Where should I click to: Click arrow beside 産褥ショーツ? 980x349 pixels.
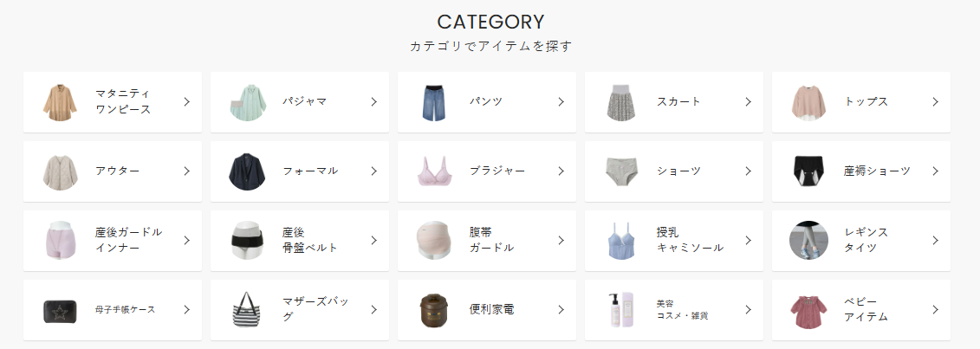point(935,171)
